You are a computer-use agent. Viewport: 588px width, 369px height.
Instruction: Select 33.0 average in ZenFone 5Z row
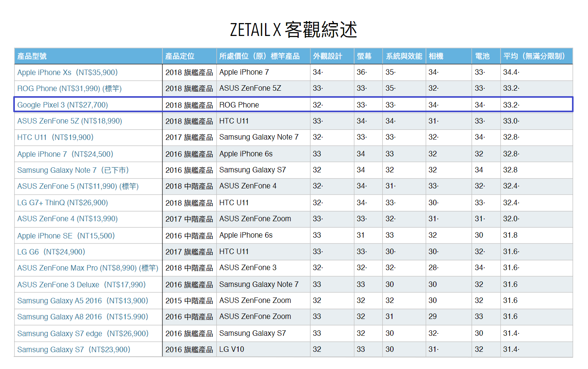pyautogui.click(x=511, y=121)
